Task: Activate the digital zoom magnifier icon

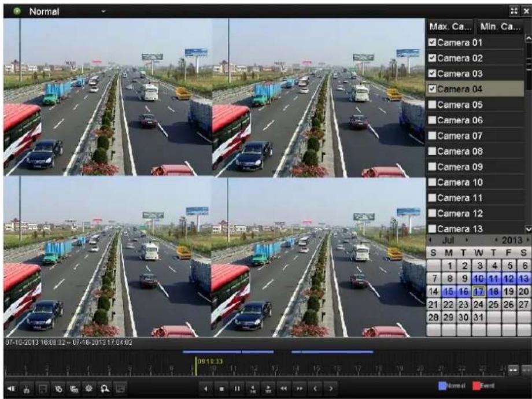Action: (105, 389)
